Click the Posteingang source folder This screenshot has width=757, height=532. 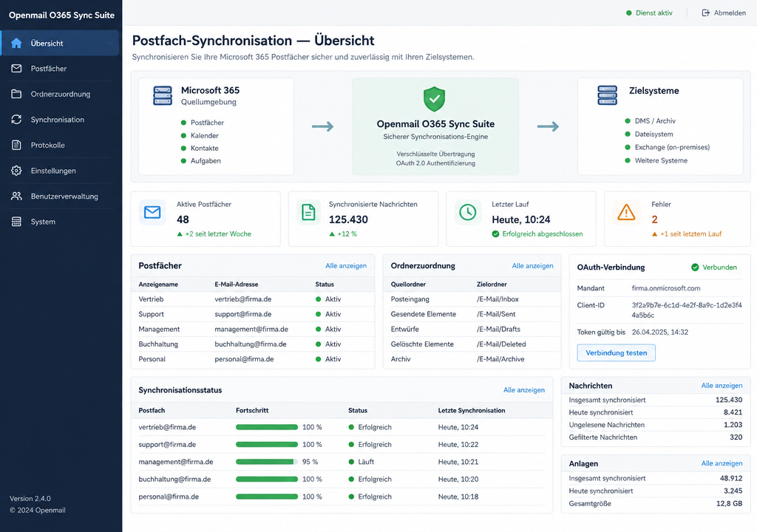pyautogui.click(x=410, y=299)
